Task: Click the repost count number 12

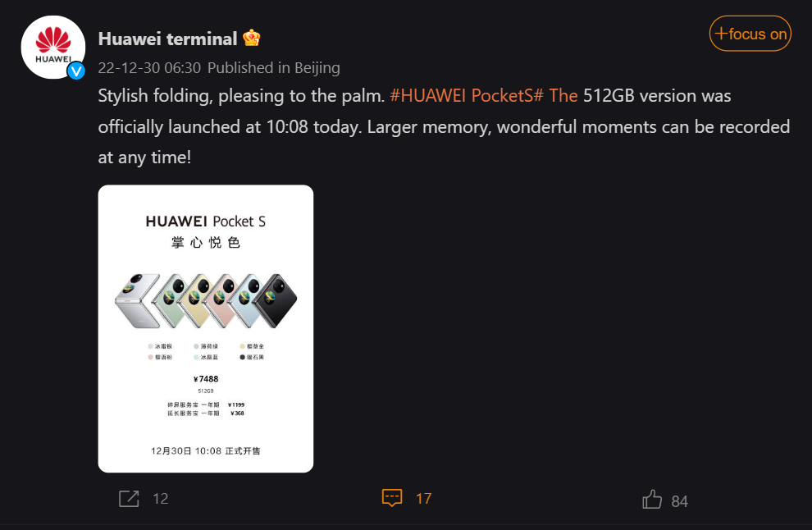Action: click(159, 499)
